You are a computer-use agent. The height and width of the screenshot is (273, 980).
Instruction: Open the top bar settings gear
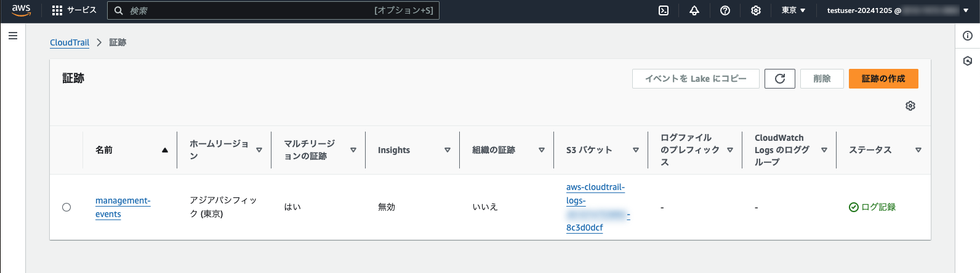coord(756,10)
